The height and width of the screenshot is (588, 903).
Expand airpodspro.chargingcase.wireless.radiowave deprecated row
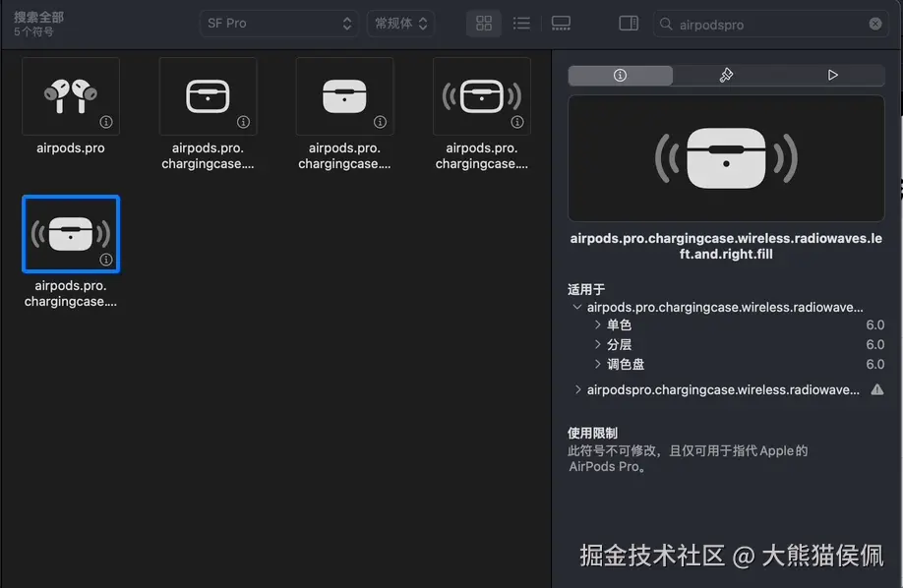point(577,390)
